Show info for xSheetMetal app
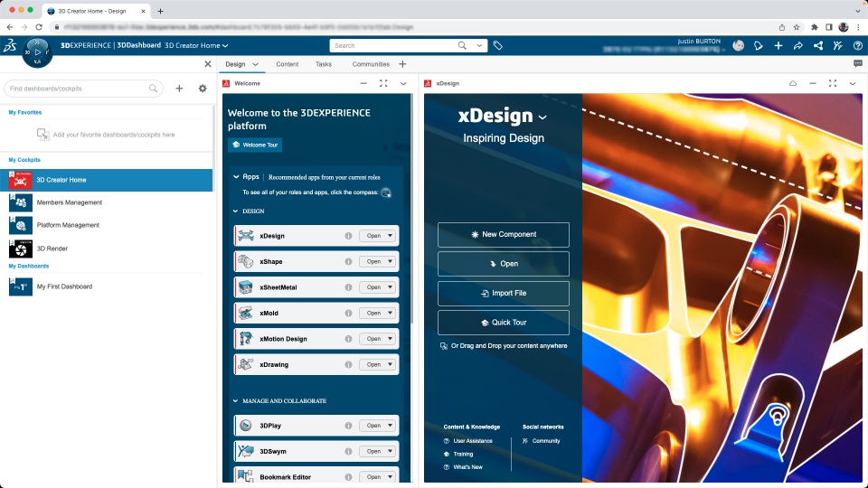The height and width of the screenshot is (488, 868). click(348, 287)
